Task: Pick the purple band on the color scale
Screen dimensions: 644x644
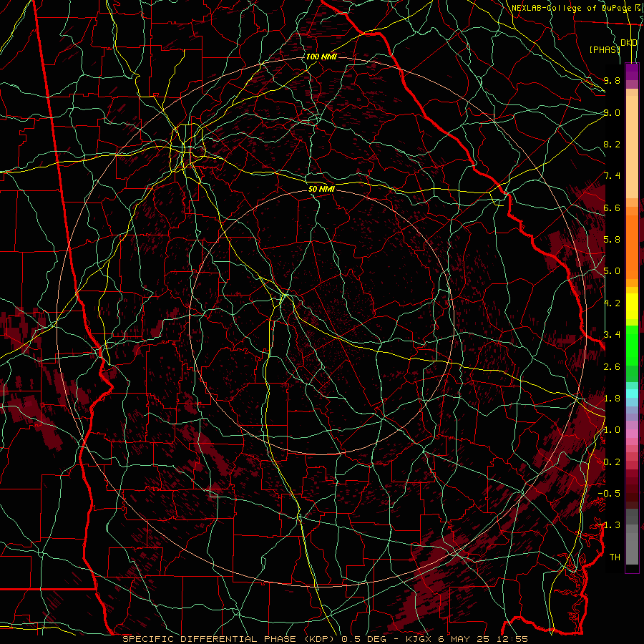Action: [x=632, y=72]
